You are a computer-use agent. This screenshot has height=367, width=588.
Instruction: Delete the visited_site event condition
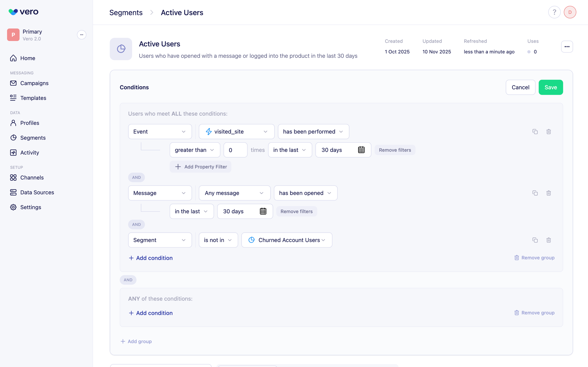coord(548,132)
